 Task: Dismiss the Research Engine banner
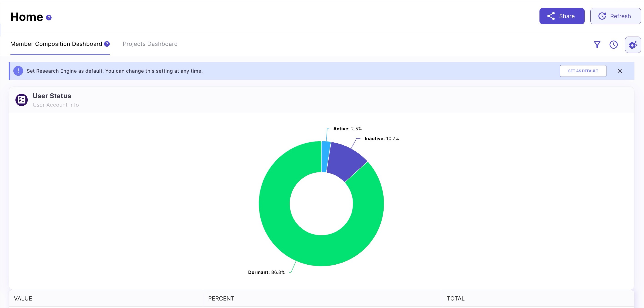pos(619,71)
